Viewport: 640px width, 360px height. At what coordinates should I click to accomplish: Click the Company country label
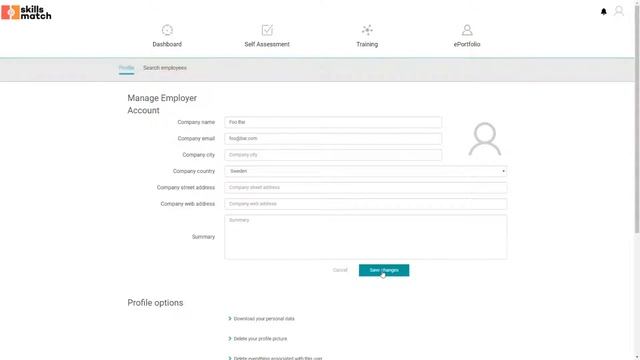pyautogui.click(x=194, y=171)
